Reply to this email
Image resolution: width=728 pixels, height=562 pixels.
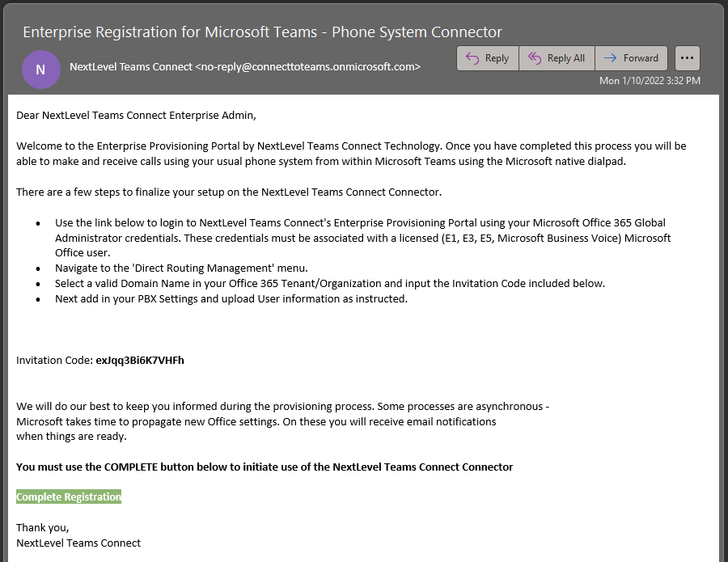(487, 58)
